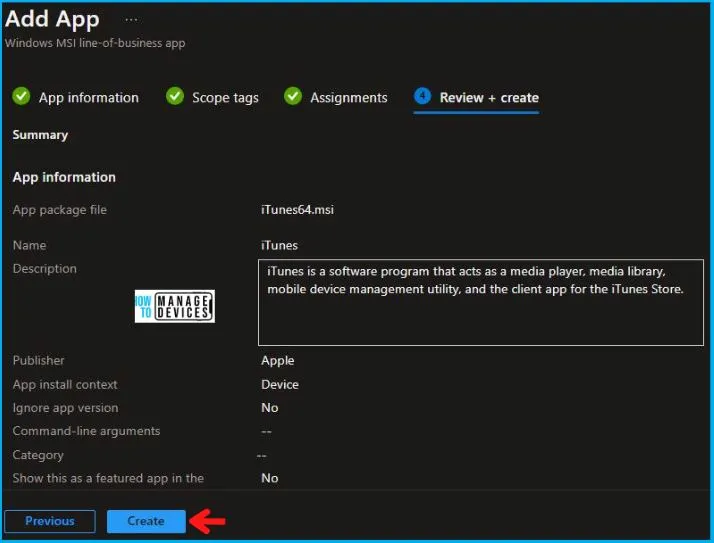Click the Add App page title
The width and height of the screenshot is (714, 543).
pyautogui.click(x=52, y=20)
